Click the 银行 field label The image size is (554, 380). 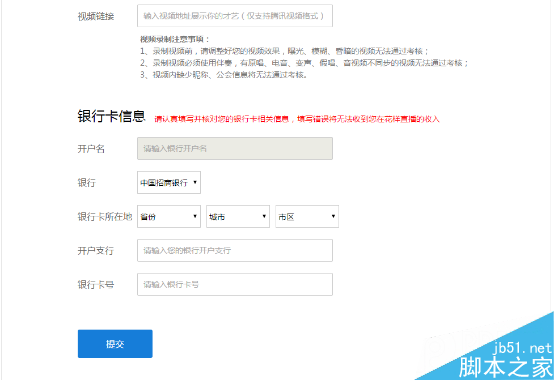(x=87, y=183)
